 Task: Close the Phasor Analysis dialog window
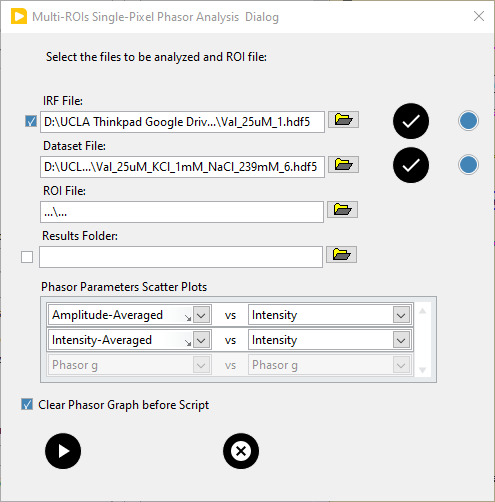click(479, 16)
